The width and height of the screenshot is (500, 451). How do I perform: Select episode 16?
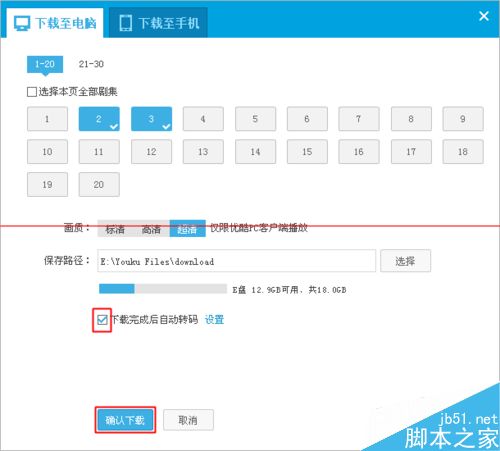pyautogui.click(x=359, y=152)
